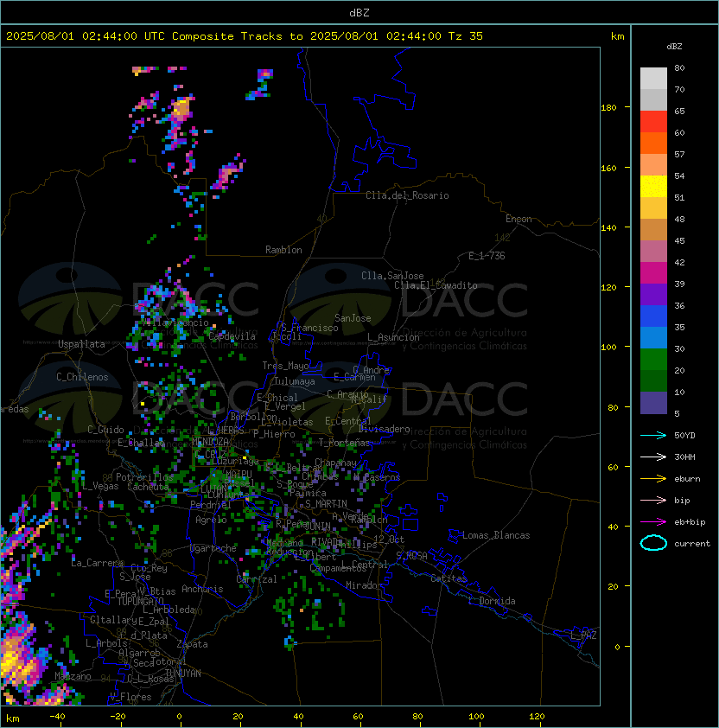Click the 'TUNUYAN' town label
Viewport: 719px width, 728px height.
coord(183,674)
